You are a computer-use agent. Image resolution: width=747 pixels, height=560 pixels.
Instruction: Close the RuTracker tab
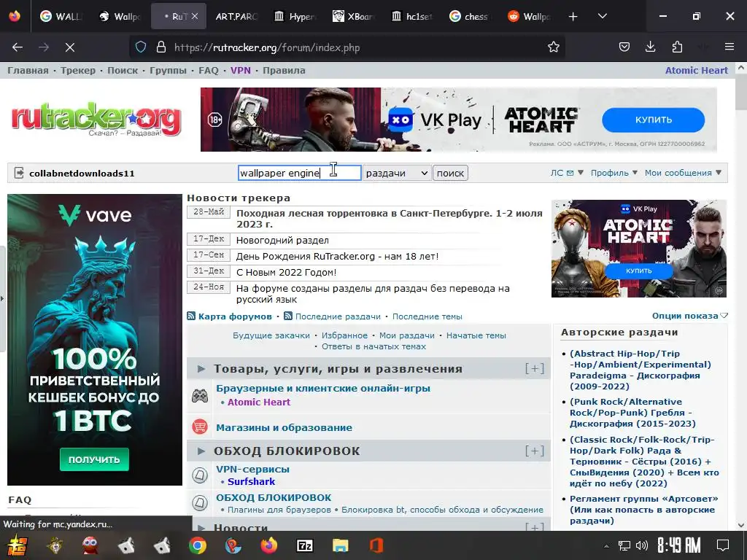(x=195, y=16)
